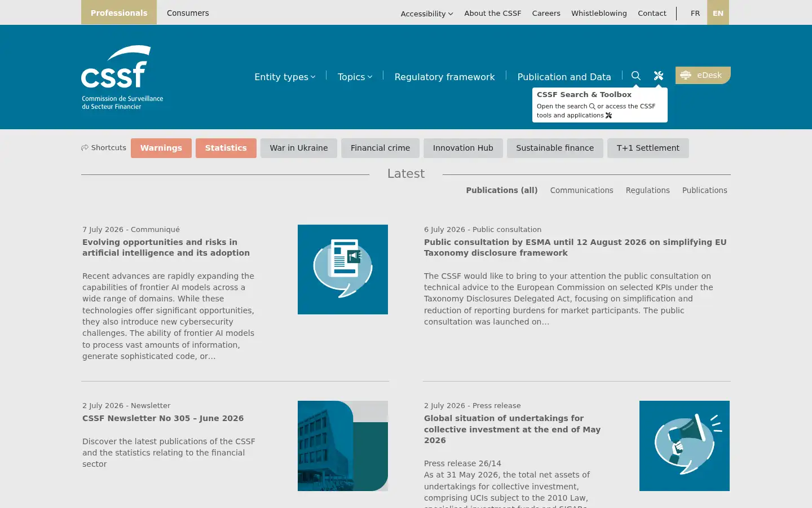Open the Warnings shortcut
This screenshot has height=508, width=812.
(161, 148)
